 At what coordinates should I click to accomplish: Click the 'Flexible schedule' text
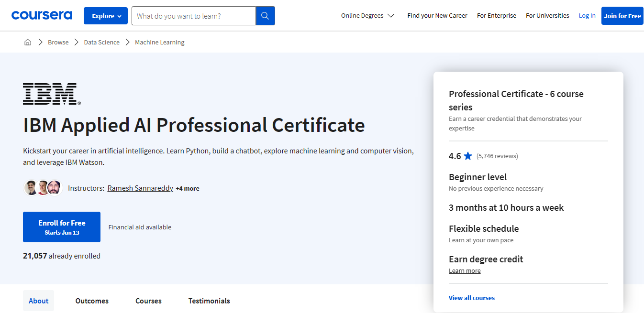tap(484, 228)
